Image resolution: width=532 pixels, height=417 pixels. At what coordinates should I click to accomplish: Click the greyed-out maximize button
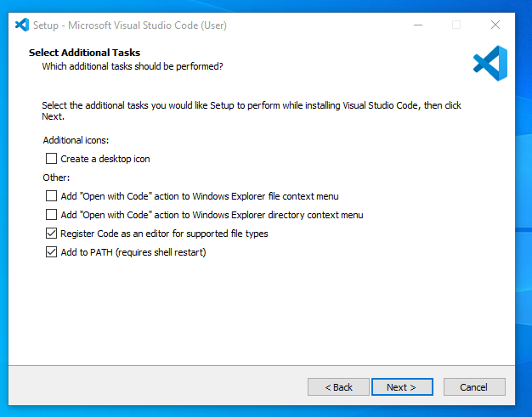(x=456, y=25)
